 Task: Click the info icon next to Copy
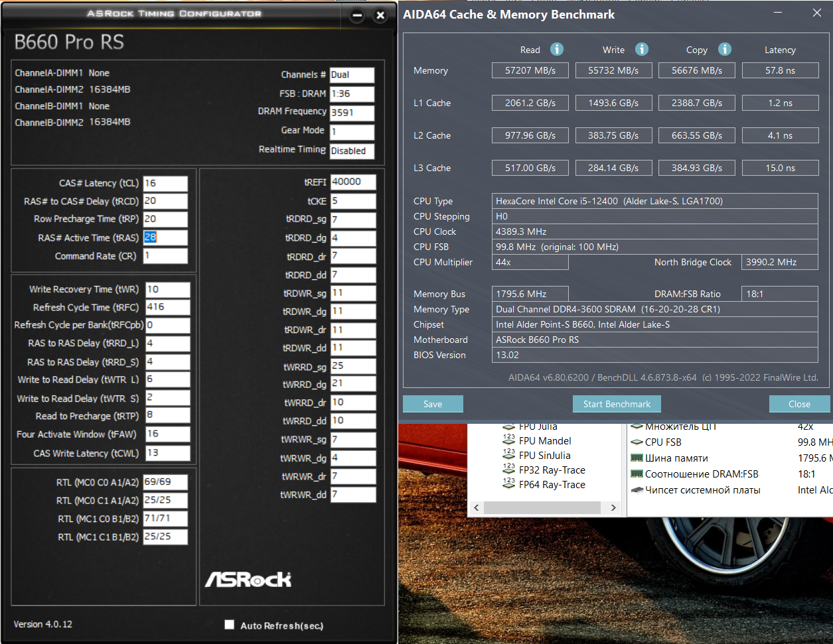click(x=725, y=50)
